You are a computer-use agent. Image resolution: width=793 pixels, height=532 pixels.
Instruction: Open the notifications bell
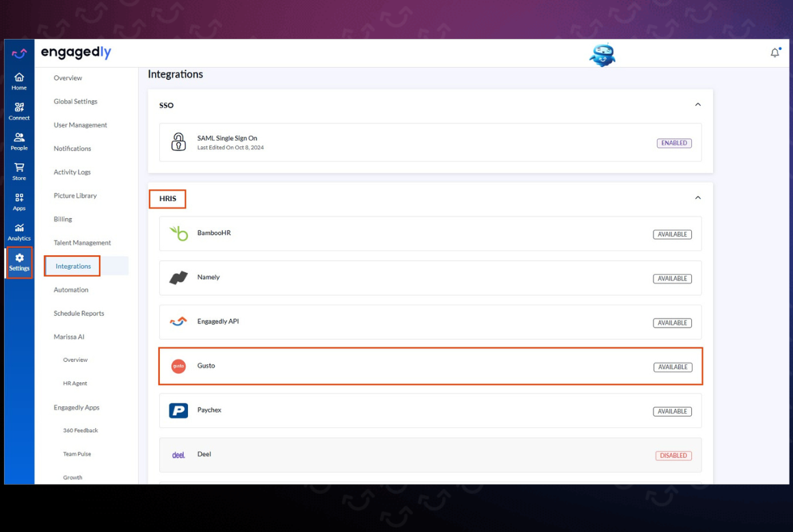point(775,53)
